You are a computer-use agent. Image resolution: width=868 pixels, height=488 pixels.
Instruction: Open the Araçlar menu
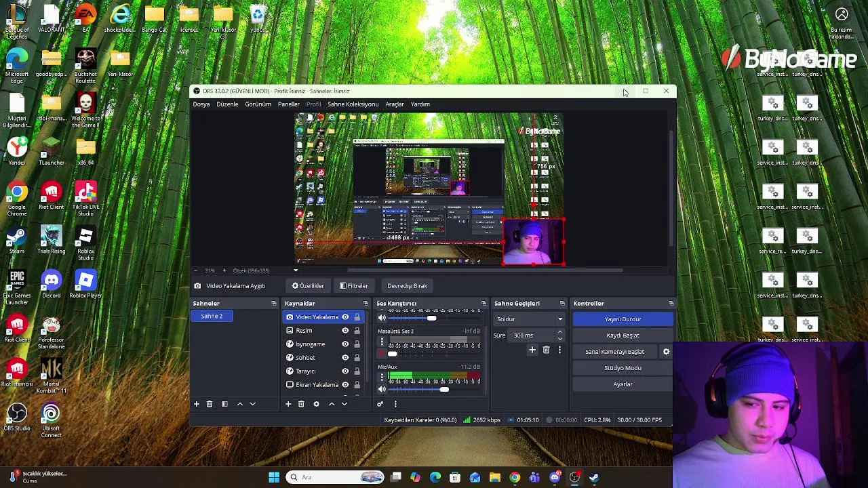click(x=395, y=104)
